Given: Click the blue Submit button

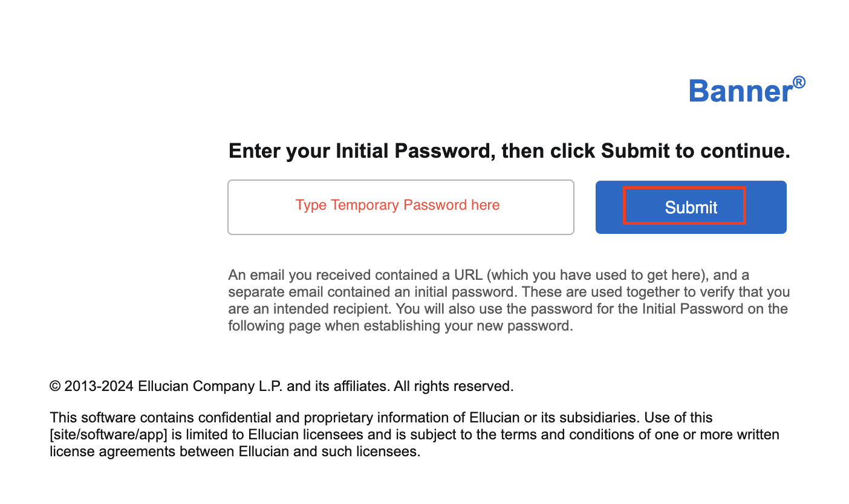Looking at the screenshot, I should tap(691, 207).
